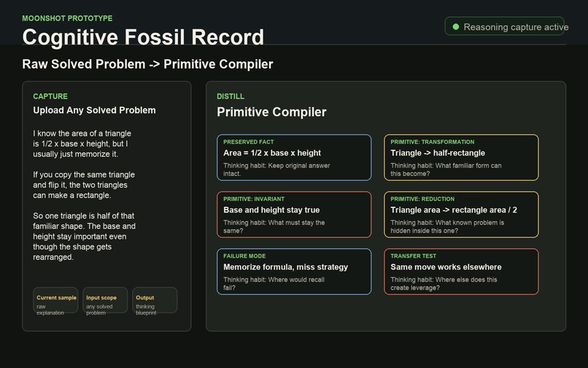Click the CAPTURE section label
588x368 pixels.
tap(50, 96)
